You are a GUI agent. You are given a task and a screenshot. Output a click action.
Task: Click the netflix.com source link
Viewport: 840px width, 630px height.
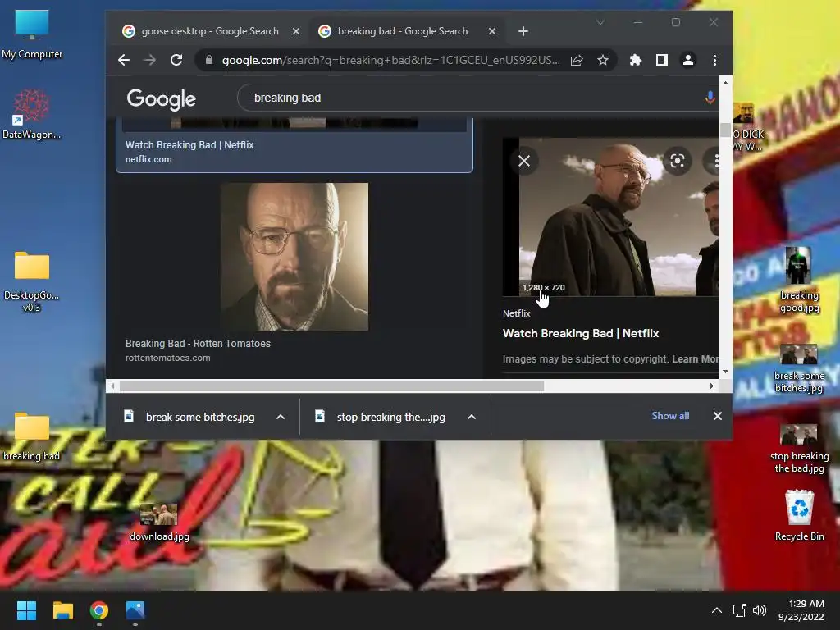click(148, 159)
